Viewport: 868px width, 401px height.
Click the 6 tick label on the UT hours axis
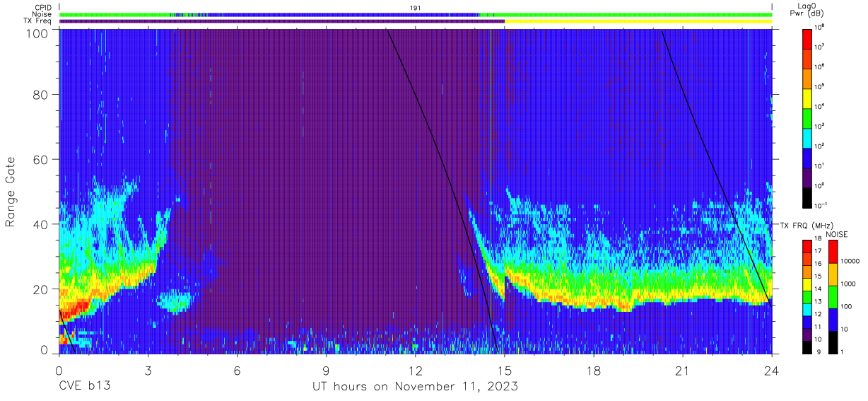[237, 370]
